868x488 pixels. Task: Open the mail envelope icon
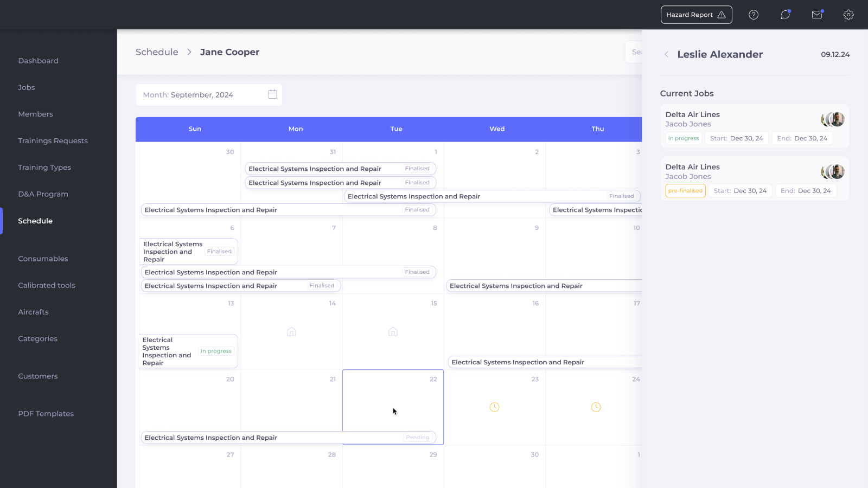[x=817, y=15]
